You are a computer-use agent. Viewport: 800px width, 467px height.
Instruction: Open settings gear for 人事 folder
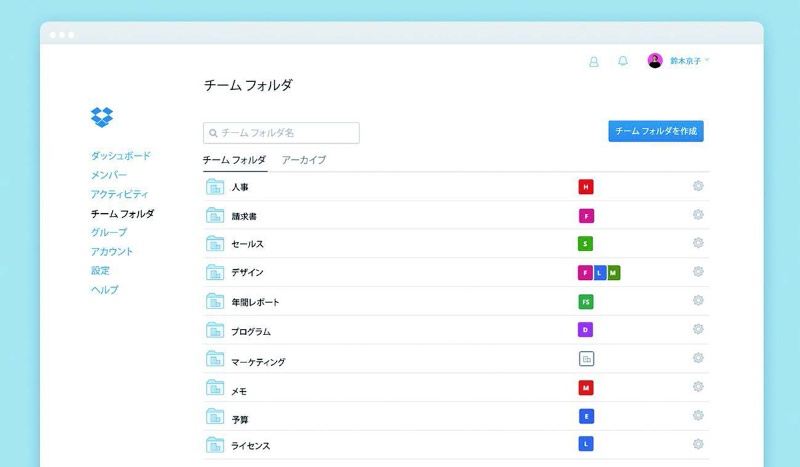[x=698, y=186]
